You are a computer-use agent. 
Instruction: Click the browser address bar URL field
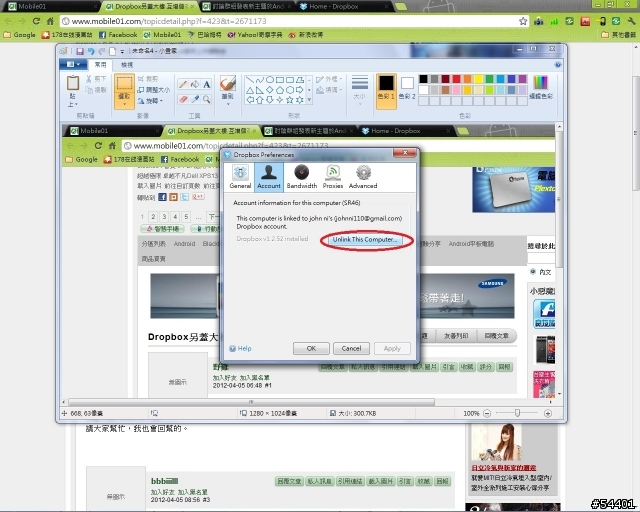pyautogui.click(x=294, y=21)
